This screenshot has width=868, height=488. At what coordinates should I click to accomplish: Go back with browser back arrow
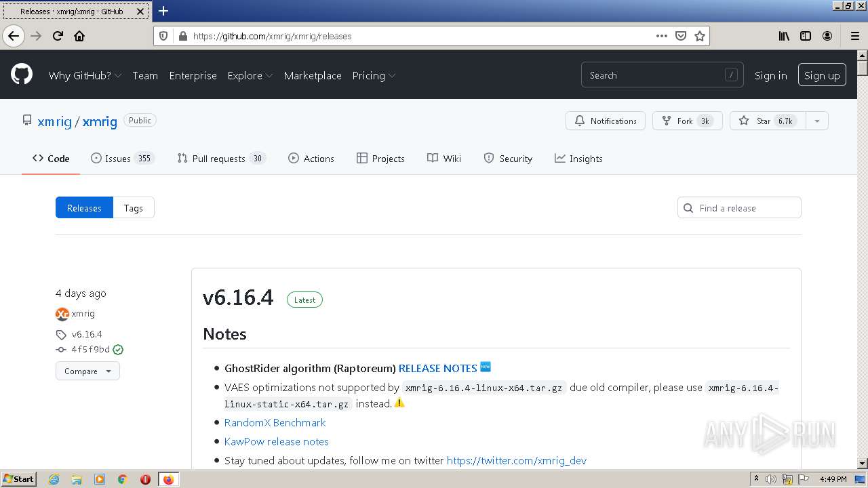tap(14, 36)
